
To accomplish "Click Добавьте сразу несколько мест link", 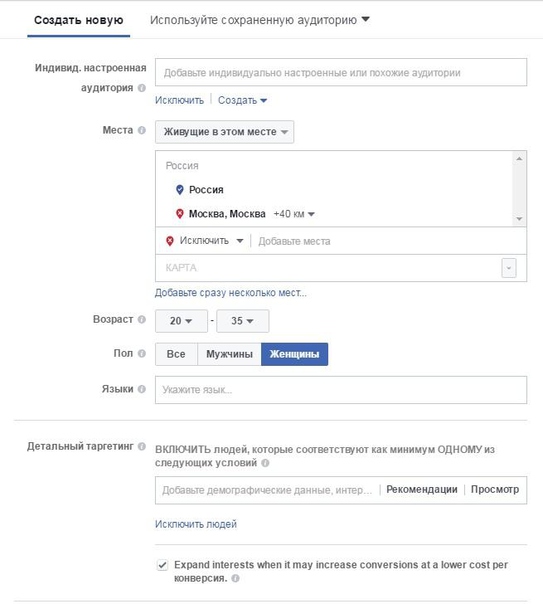I will (231, 293).
